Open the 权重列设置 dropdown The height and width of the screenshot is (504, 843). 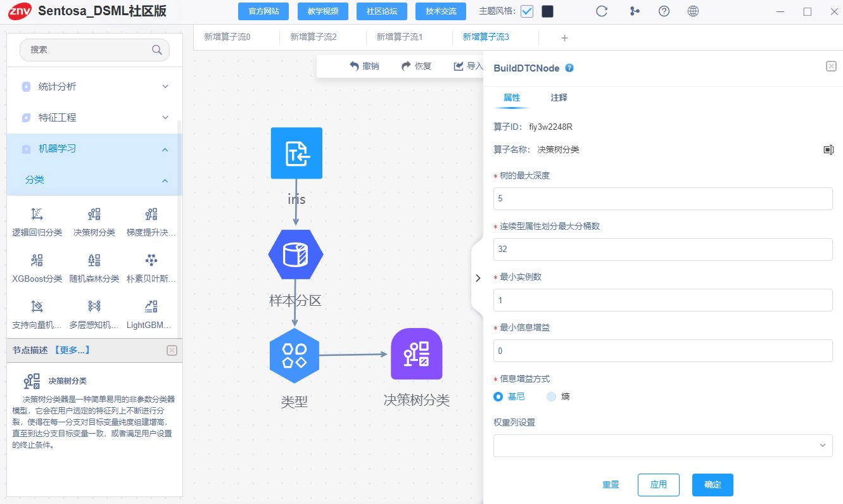coord(663,446)
